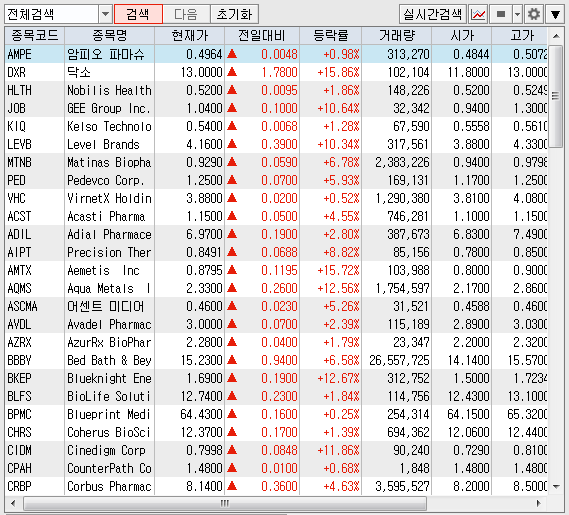
Task: Click the horizontal scrollbar right arrow
Action: [539, 503]
